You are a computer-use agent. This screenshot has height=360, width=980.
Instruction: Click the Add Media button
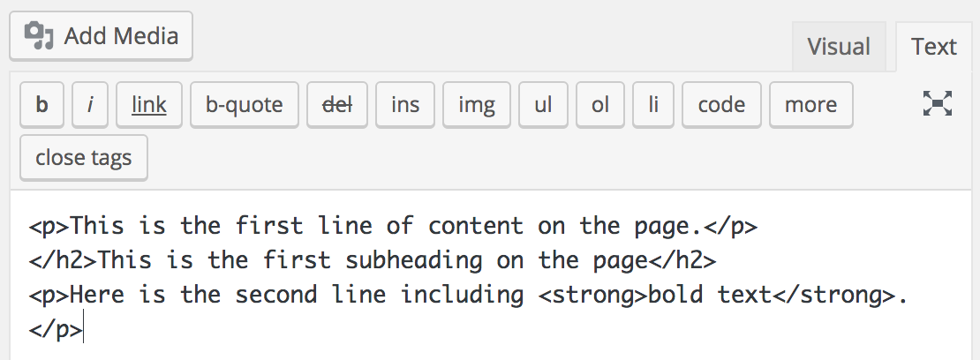tap(102, 36)
